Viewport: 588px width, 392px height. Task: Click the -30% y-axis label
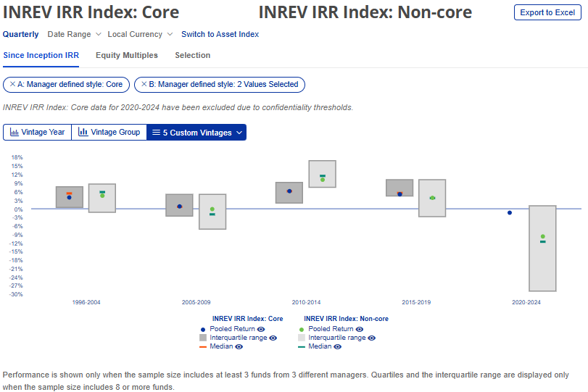tap(16, 295)
